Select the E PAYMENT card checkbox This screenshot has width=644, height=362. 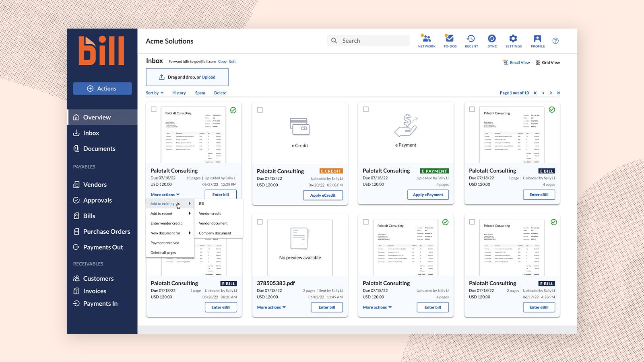365,109
